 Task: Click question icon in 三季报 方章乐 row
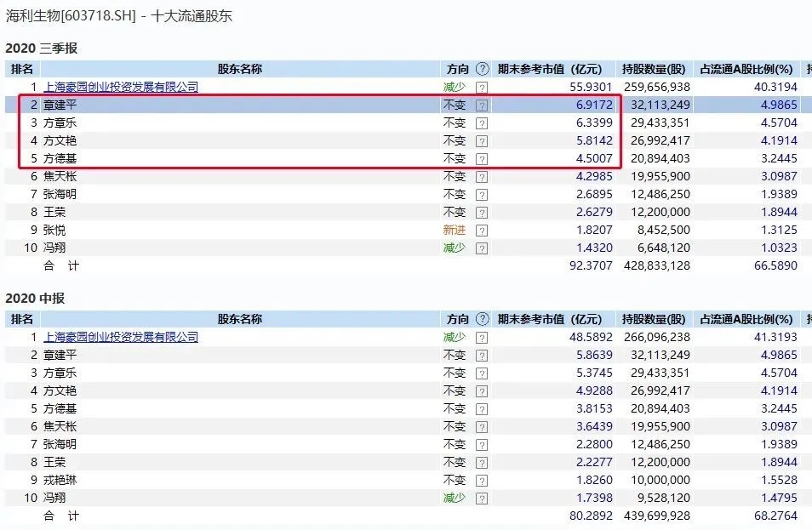[x=482, y=123]
